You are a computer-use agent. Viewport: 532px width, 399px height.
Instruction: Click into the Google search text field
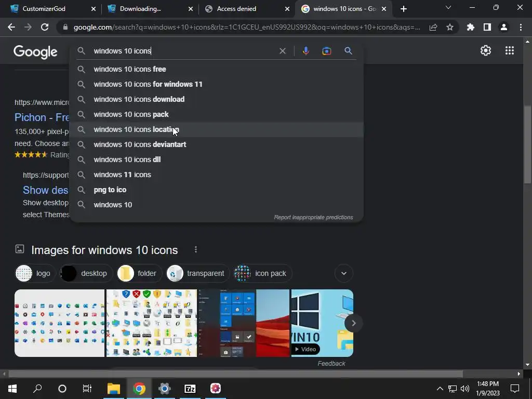click(183, 51)
